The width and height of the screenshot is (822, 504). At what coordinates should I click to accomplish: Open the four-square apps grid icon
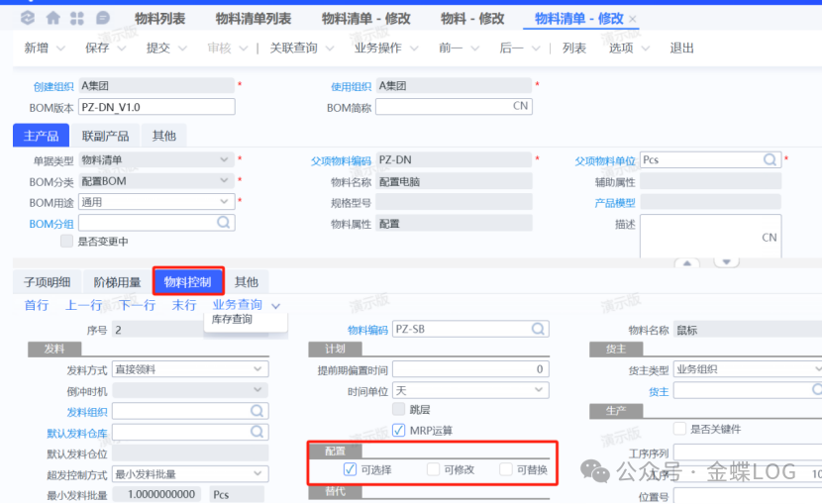pyautogui.click(x=77, y=19)
